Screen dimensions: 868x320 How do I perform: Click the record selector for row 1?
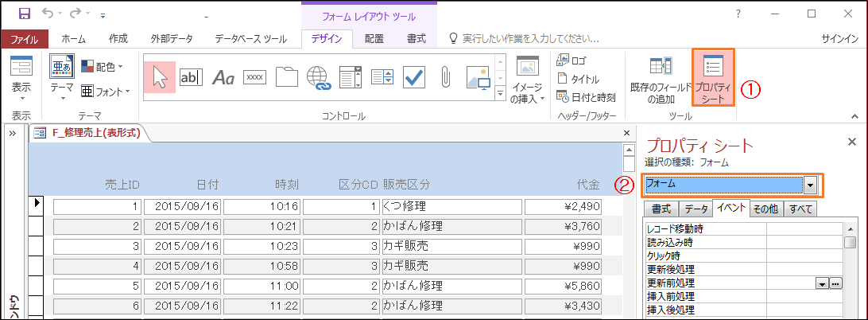tap(37, 205)
